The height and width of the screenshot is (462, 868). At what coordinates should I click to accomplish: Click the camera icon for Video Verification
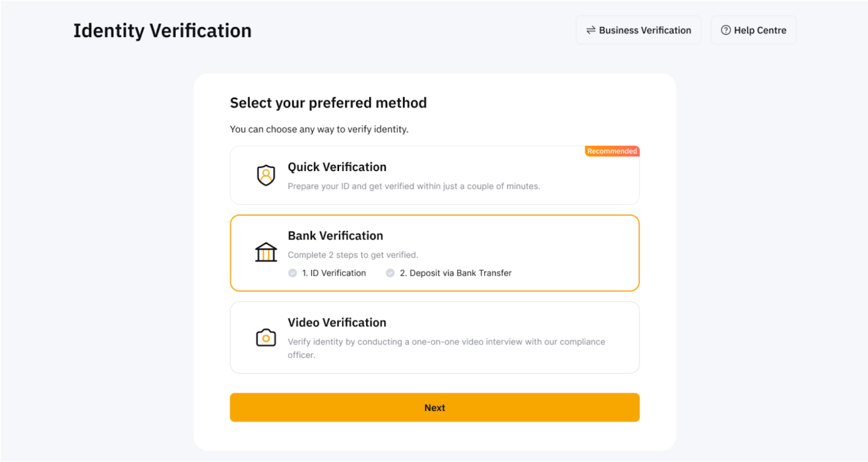coord(266,338)
